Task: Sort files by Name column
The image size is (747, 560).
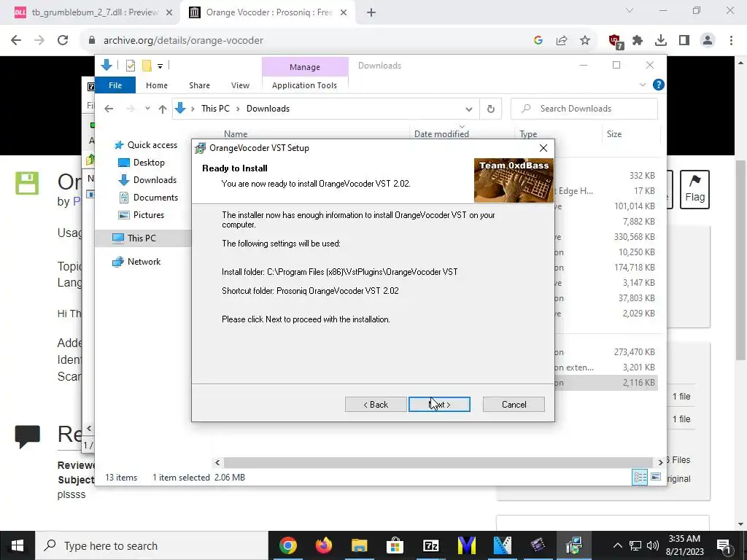Action: (x=236, y=134)
